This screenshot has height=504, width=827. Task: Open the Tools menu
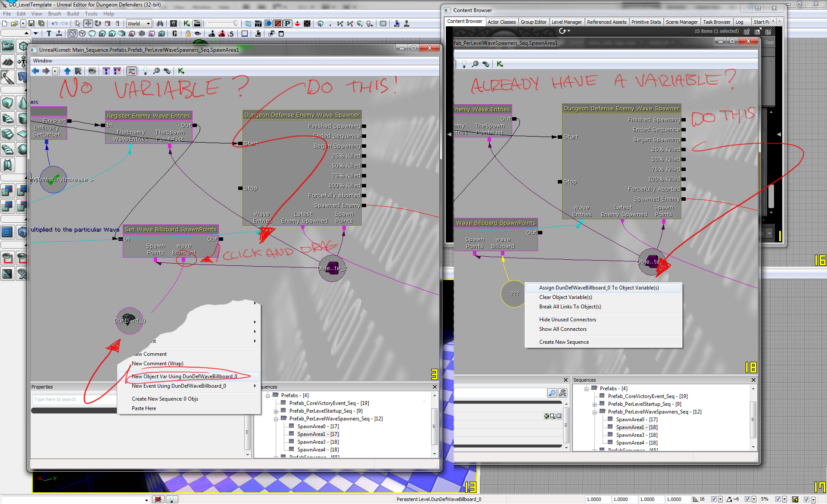(91, 14)
